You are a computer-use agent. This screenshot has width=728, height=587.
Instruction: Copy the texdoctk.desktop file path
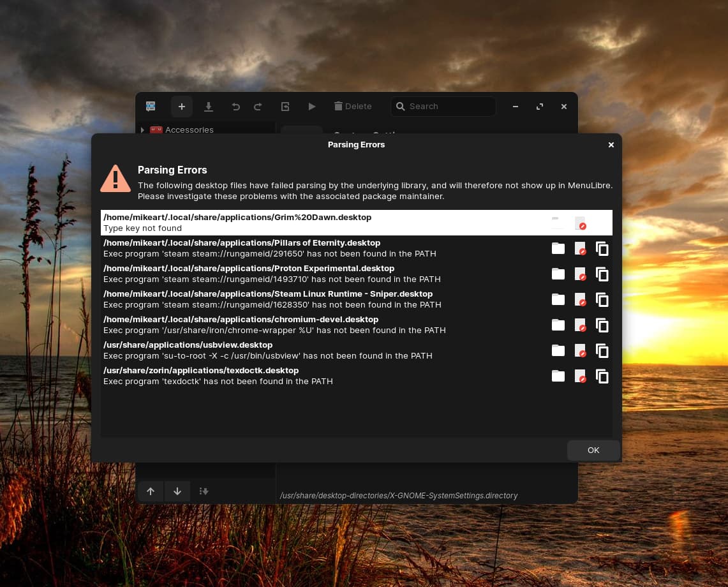[x=602, y=376]
